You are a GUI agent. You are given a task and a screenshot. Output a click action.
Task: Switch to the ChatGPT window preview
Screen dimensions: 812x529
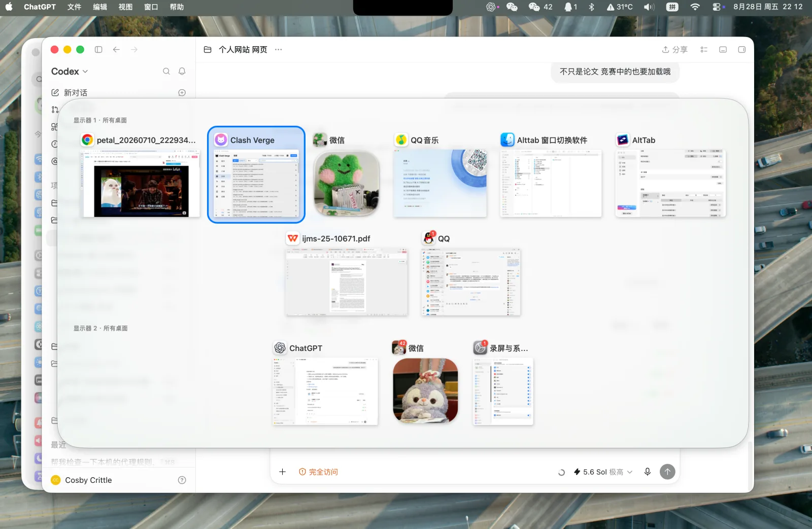click(x=325, y=391)
